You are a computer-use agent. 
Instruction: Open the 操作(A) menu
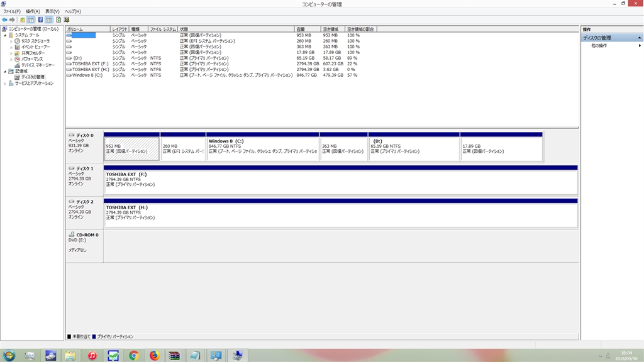pyautogui.click(x=33, y=11)
